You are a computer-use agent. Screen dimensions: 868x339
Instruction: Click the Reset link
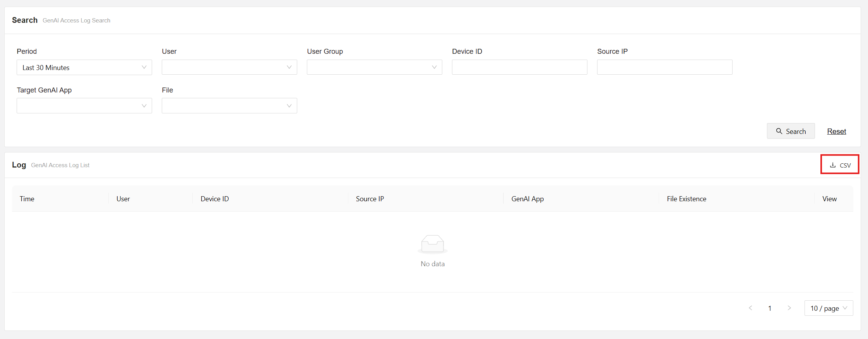(836, 131)
